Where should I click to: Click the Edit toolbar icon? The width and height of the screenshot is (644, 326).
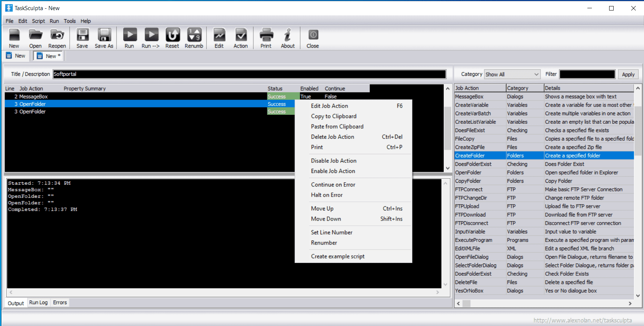coord(219,38)
